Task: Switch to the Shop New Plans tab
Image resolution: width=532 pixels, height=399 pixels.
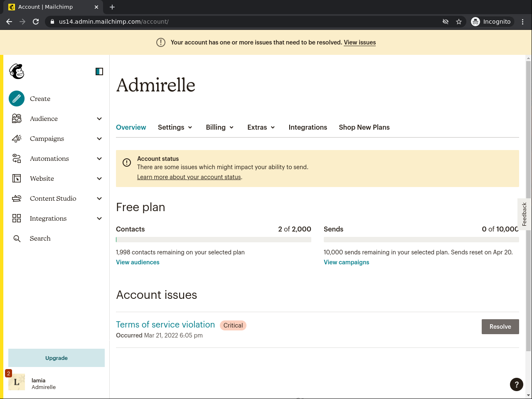Action: click(x=364, y=127)
